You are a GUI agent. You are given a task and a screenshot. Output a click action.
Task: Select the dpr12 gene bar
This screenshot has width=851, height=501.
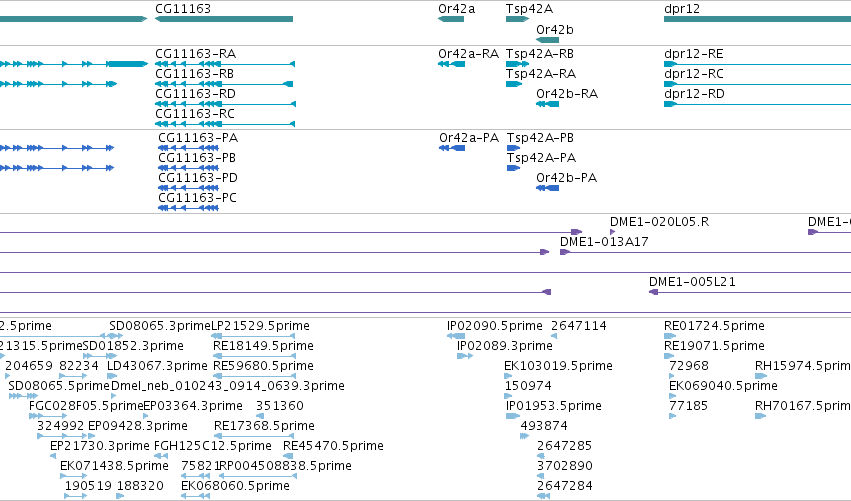(757, 19)
